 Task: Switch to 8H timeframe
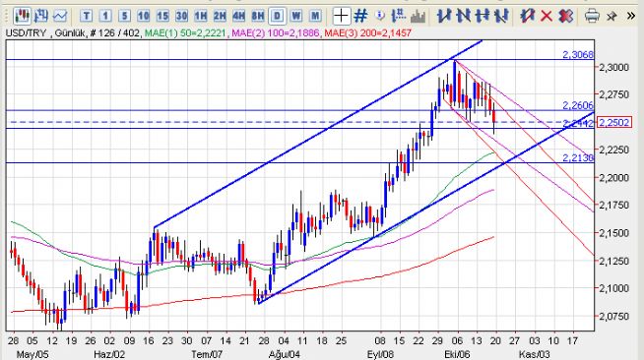pos(258,16)
